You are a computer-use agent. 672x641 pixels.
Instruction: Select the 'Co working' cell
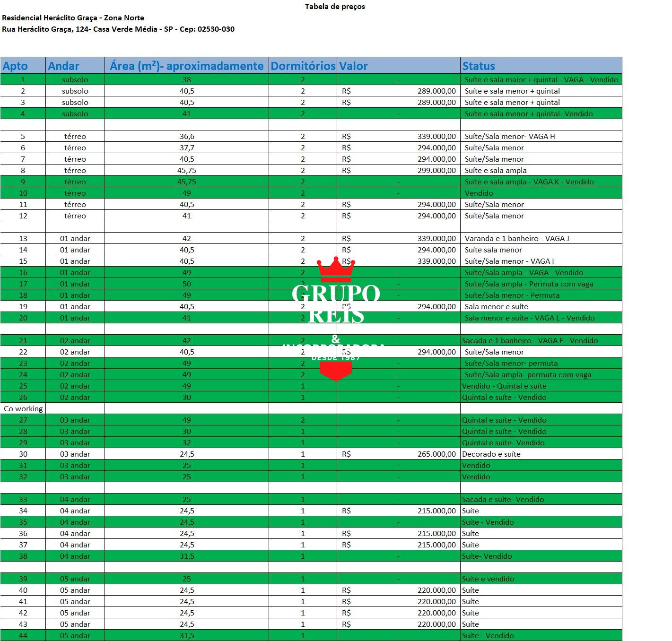point(23,409)
